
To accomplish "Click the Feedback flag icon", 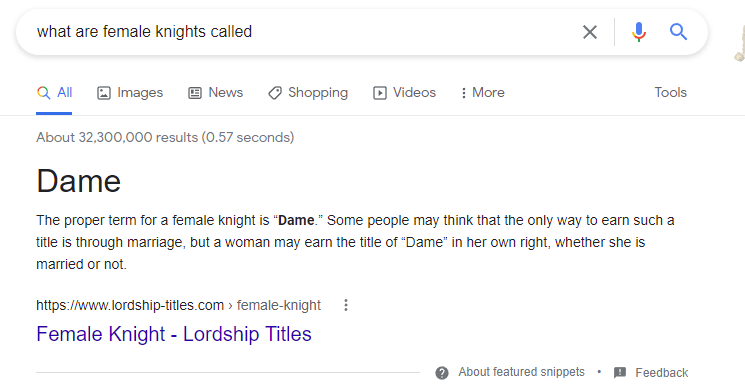I will click(x=620, y=373).
